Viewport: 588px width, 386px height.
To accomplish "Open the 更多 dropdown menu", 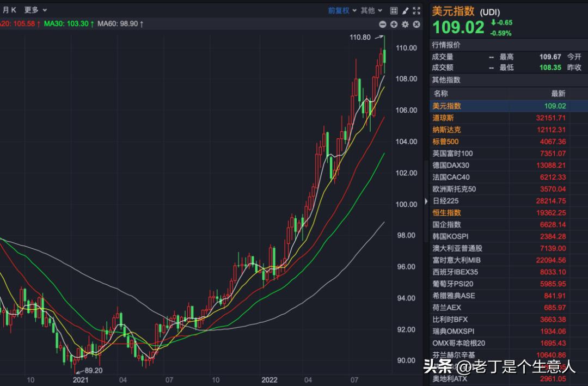I will coord(32,10).
